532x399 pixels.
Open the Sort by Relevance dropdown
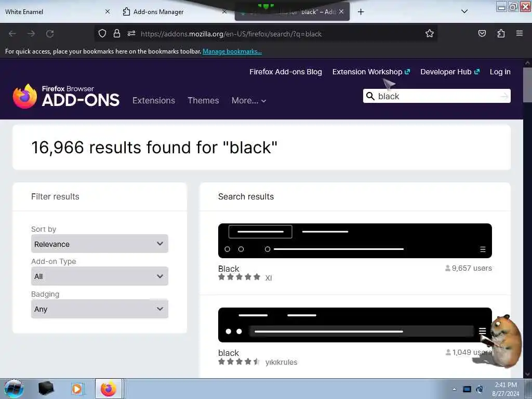(99, 244)
